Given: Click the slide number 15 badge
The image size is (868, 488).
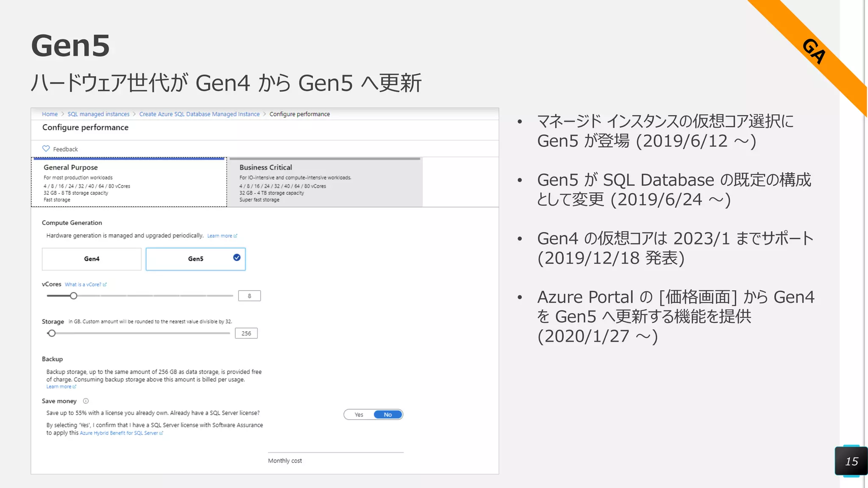Looking at the screenshot, I should (x=851, y=461).
